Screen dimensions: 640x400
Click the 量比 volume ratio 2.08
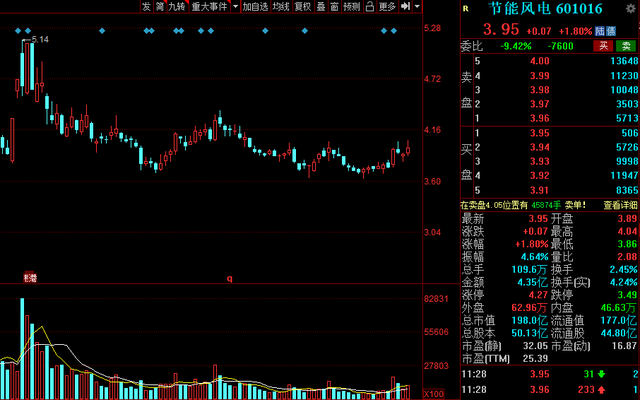pyautogui.click(x=627, y=257)
